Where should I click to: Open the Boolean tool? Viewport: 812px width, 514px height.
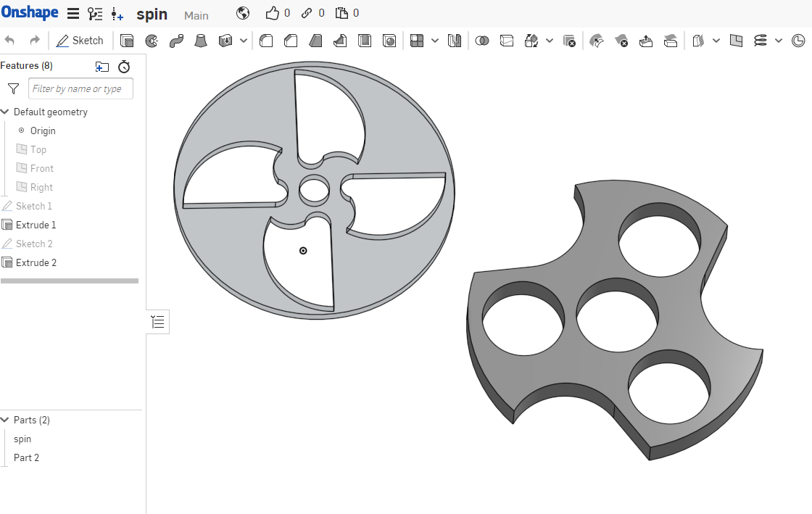[481, 41]
